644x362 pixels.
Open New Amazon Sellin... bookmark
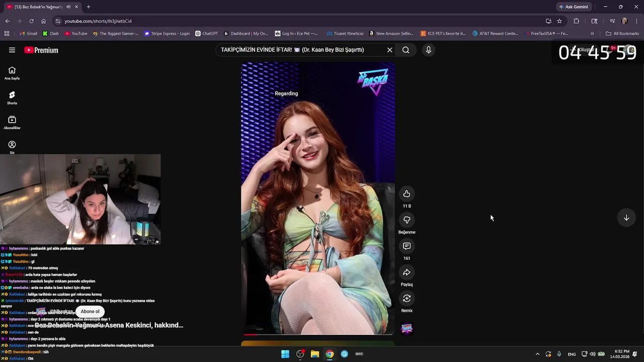click(391, 34)
